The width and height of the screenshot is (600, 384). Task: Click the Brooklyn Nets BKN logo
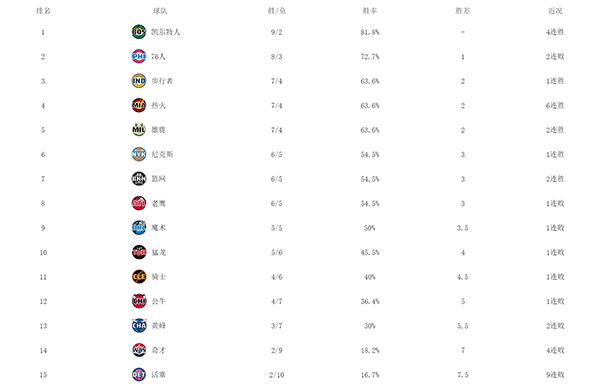(139, 179)
